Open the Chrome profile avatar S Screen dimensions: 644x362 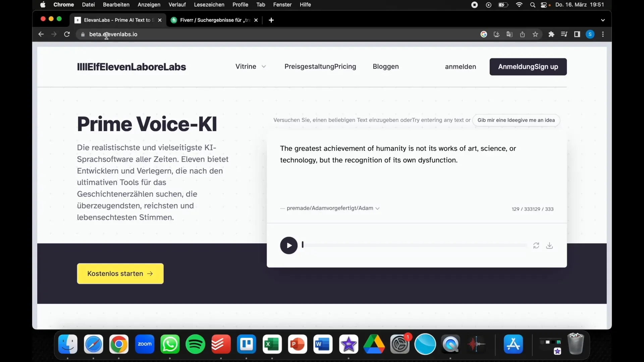pos(590,34)
